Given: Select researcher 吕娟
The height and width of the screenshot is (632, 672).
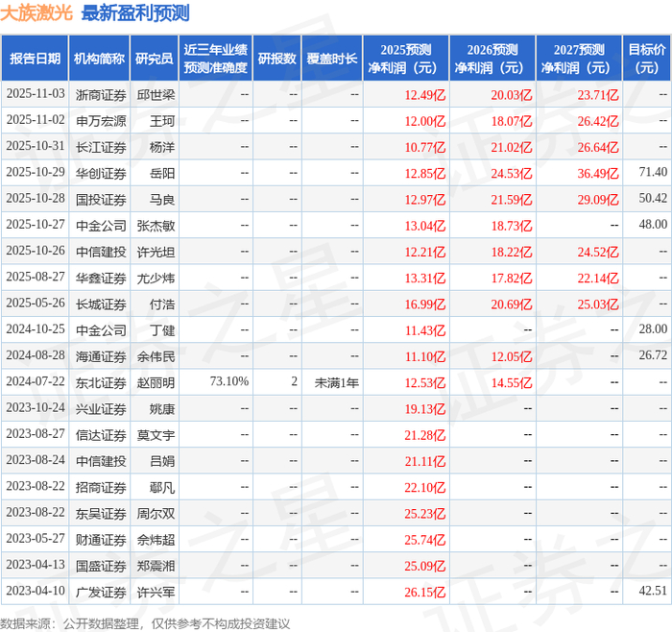Looking at the screenshot, I should [162, 461].
